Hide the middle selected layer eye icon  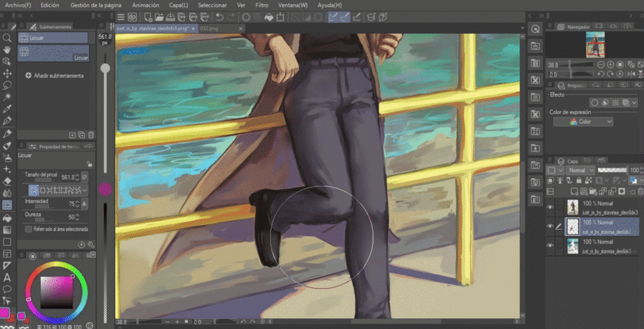(x=550, y=226)
